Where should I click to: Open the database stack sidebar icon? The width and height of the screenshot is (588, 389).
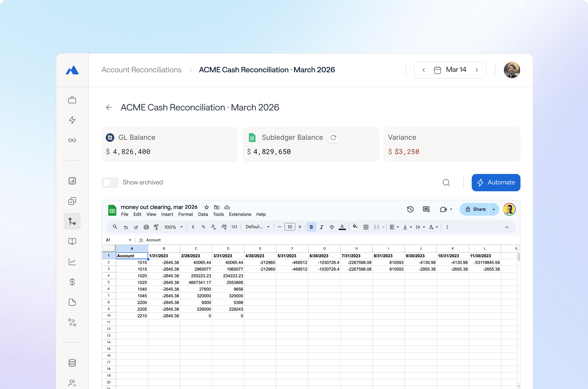(x=72, y=363)
